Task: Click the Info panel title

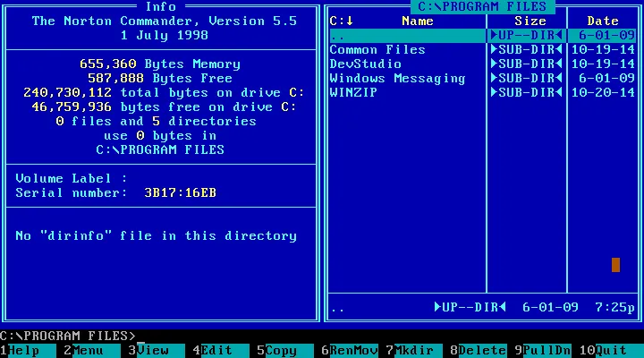Action: (x=161, y=6)
